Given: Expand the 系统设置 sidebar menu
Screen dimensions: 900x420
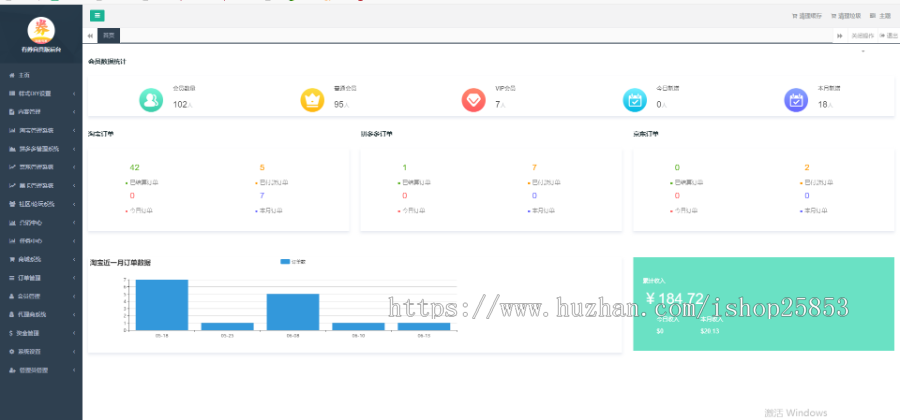Looking at the screenshot, I should tap(40, 351).
